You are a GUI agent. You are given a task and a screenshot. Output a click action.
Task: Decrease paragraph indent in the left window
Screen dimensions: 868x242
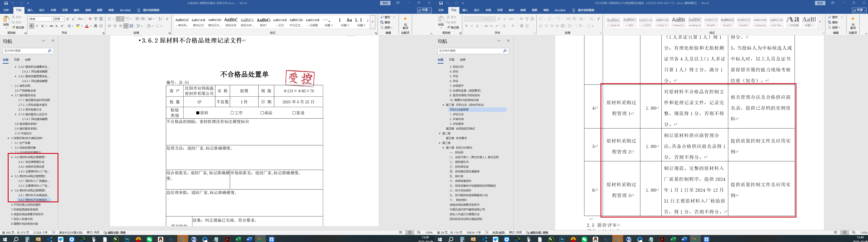coord(137,19)
